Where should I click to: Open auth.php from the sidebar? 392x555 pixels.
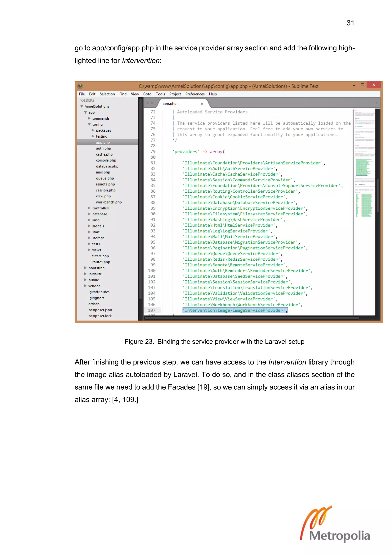(x=103, y=148)
